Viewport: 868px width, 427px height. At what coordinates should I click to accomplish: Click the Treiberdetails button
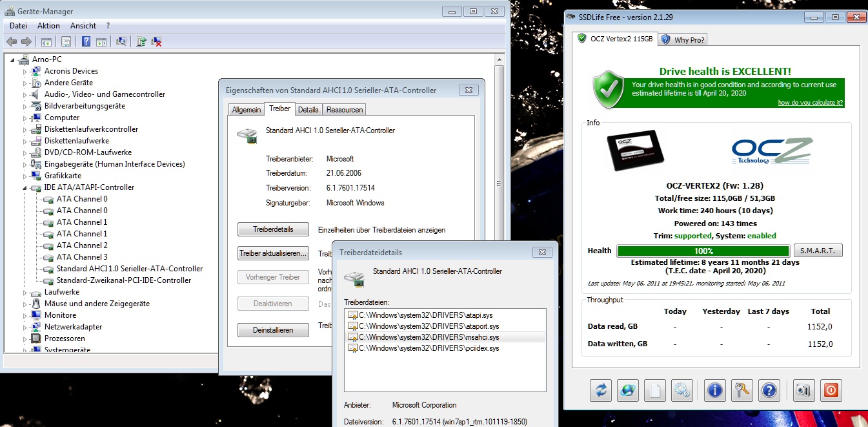click(x=274, y=229)
